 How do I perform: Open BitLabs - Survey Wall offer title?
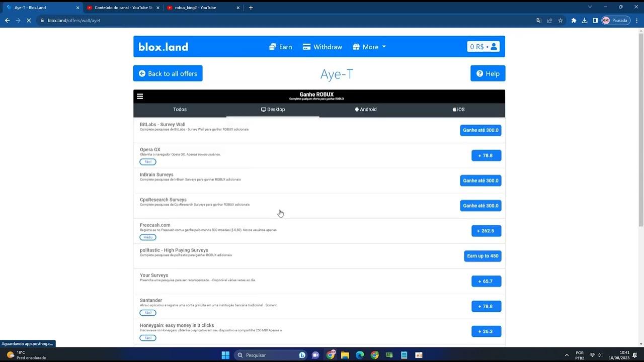click(x=163, y=124)
